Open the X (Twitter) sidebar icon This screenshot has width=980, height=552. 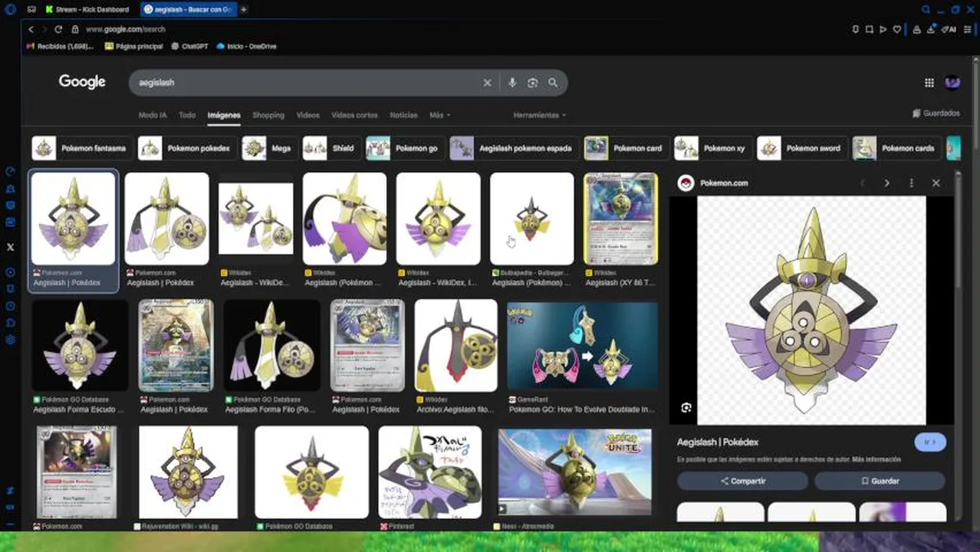point(10,247)
